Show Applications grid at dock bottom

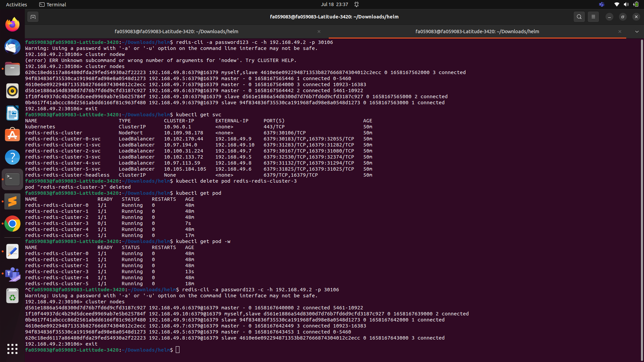pyautogui.click(x=12, y=349)
